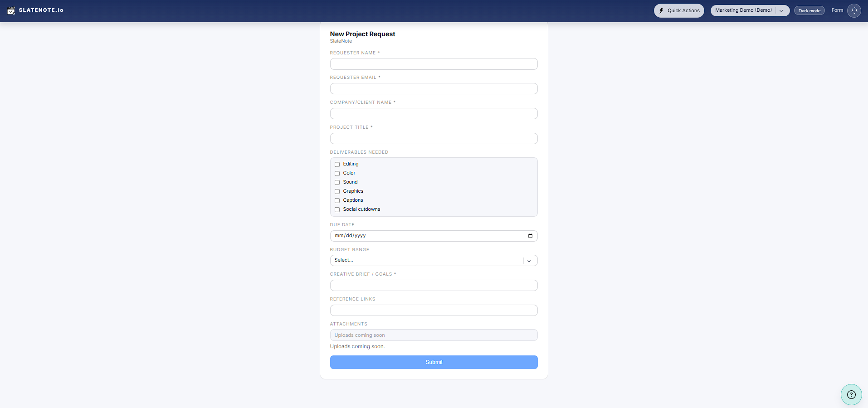The width and height of the screenshot is (868, 408).
Task: Enable Dark mode
Action: [809, 10]
